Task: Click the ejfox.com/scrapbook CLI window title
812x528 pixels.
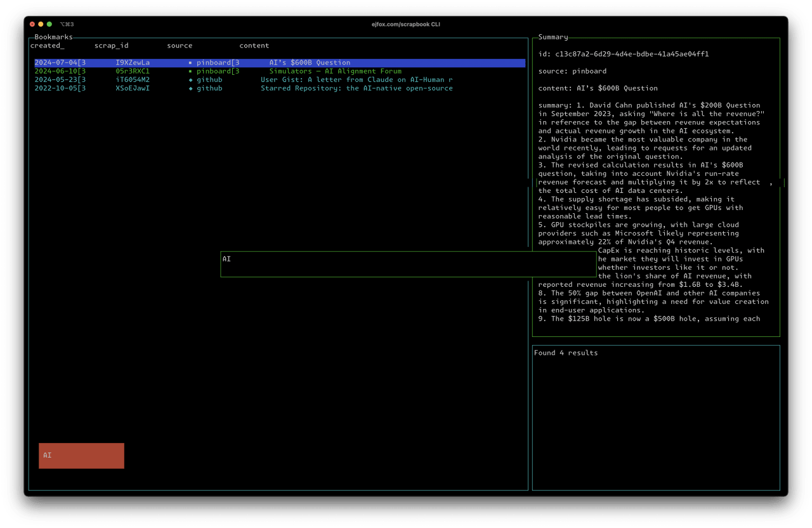Action: 406,24
